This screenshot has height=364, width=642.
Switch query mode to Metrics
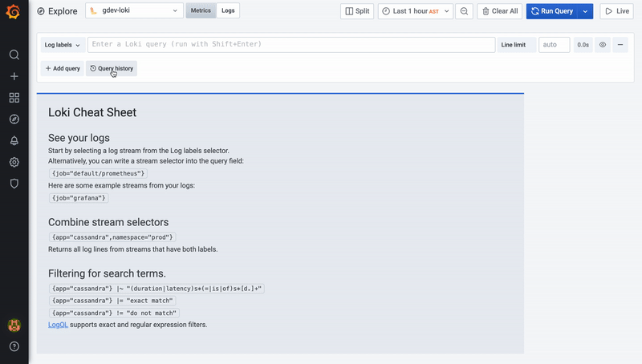[x=201, y=11]
